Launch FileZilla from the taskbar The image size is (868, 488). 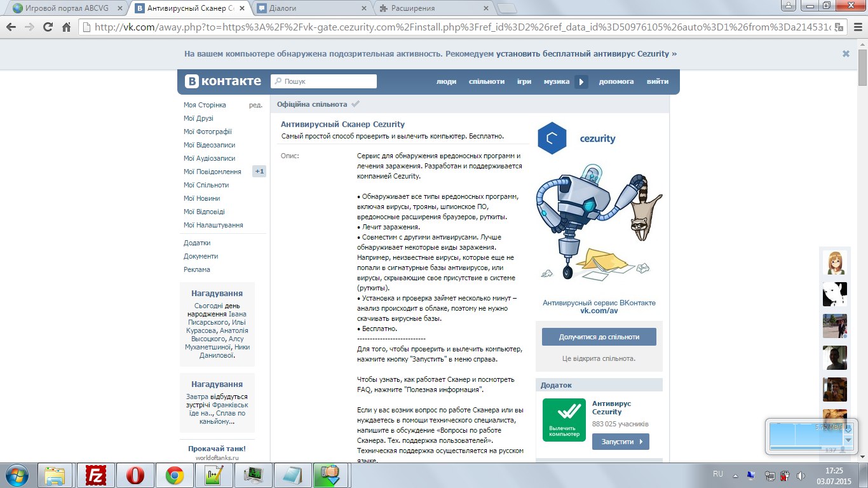[x=97, y=475]
